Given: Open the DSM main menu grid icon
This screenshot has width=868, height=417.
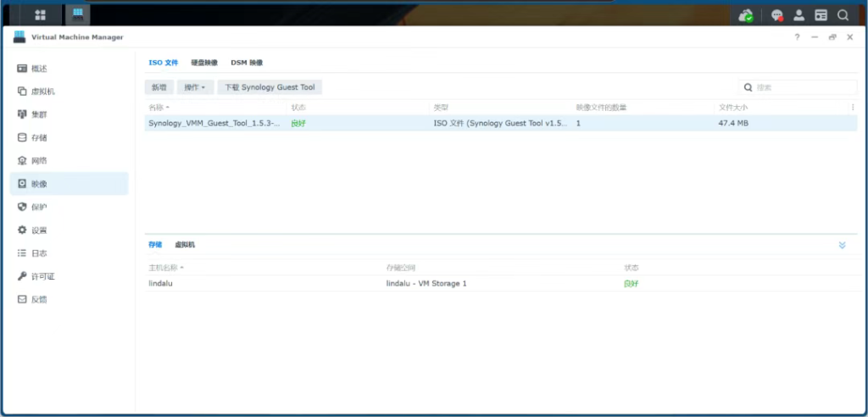Looking at the screenshot, I should [41, 15].
